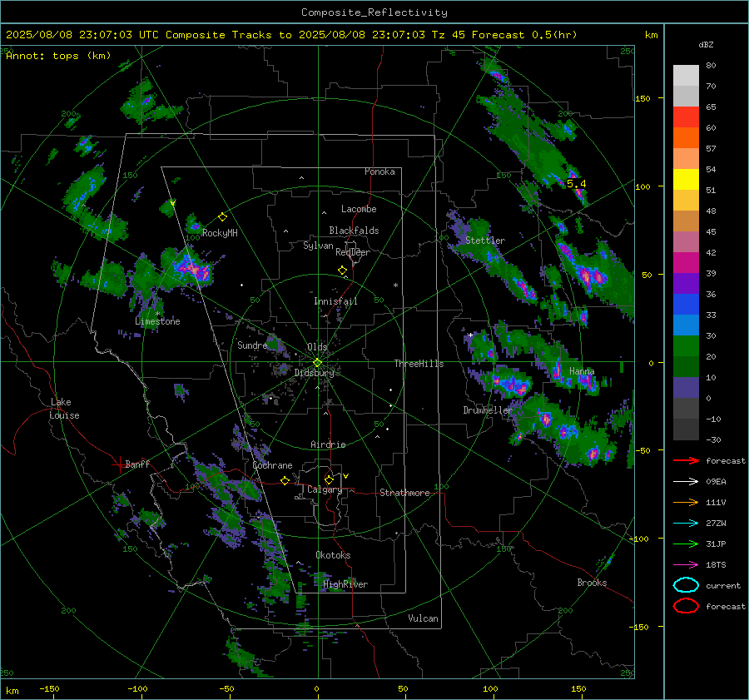Click the white 09EA arrow legend icon
Viewport: 749px width, 700px height.
pyautogui.click(x=686, y=481)
